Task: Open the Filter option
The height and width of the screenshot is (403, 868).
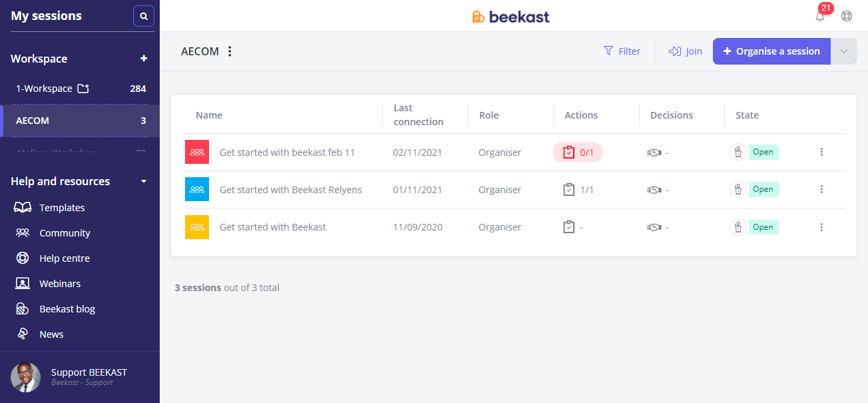Action: tap(622, 51)
